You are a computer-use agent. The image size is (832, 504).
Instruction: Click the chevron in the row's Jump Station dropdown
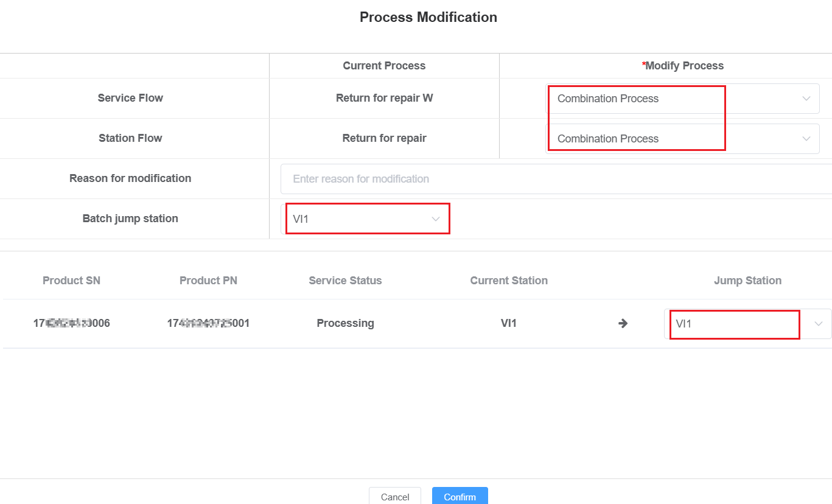click(819, 324)
